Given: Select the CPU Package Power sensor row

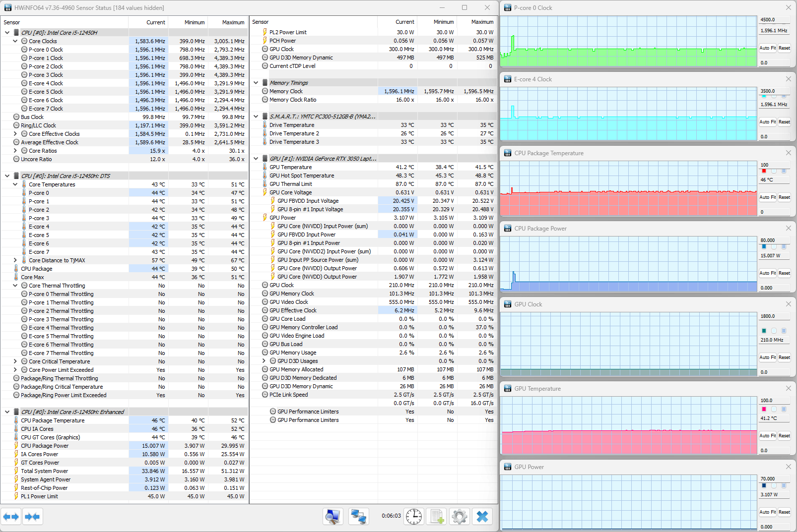Looking at the screenshot, I should point(45,446).
